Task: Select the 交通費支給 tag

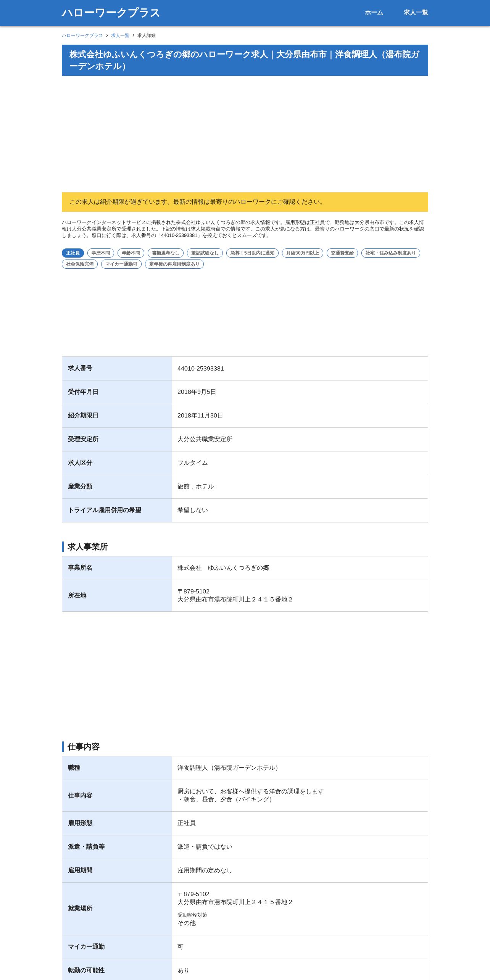Action: (342, 253)
